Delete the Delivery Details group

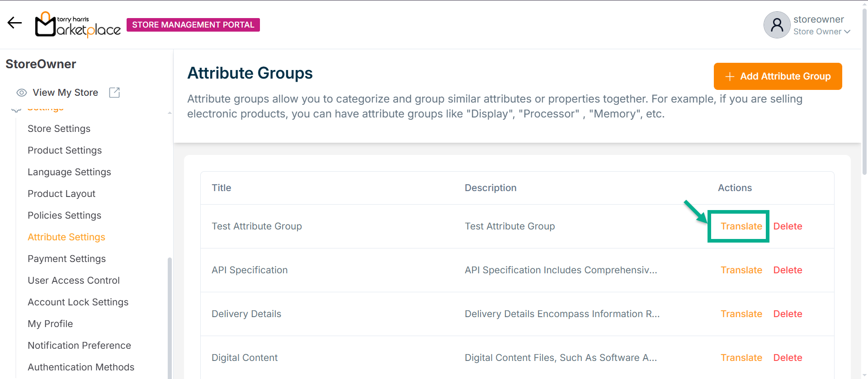coord(788,314)
